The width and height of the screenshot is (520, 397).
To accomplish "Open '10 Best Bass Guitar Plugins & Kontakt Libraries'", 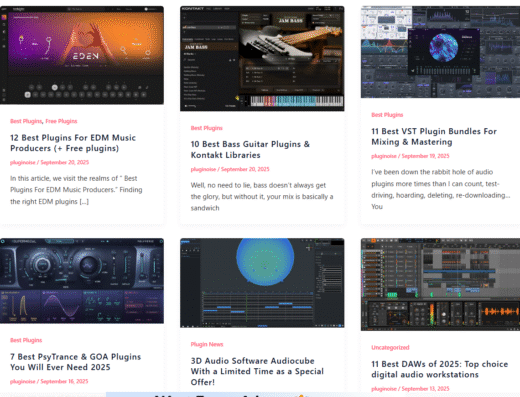I will tap(250, 150).
